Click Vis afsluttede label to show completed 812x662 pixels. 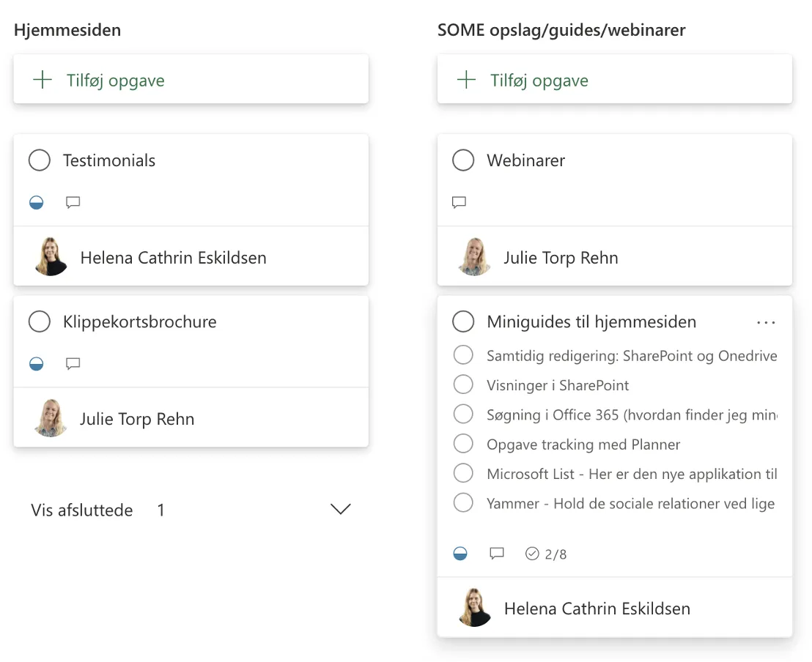(82, 510)
